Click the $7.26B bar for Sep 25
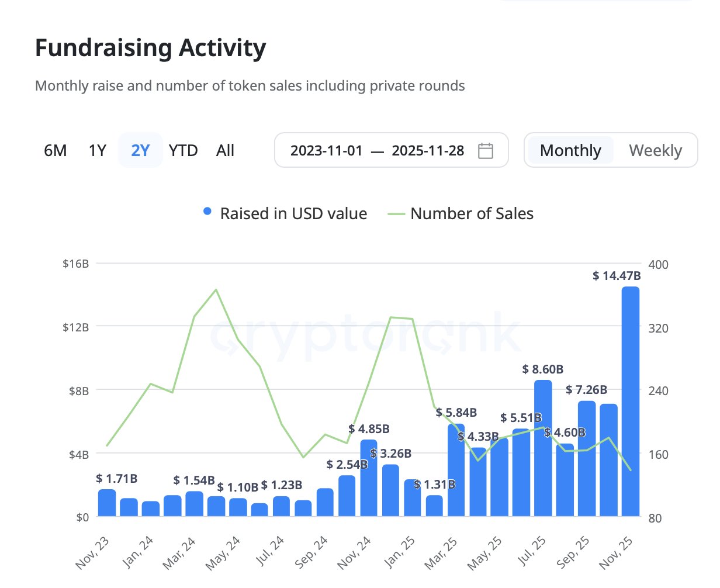This screenshot has height=588, width=720. click(587, 459)
